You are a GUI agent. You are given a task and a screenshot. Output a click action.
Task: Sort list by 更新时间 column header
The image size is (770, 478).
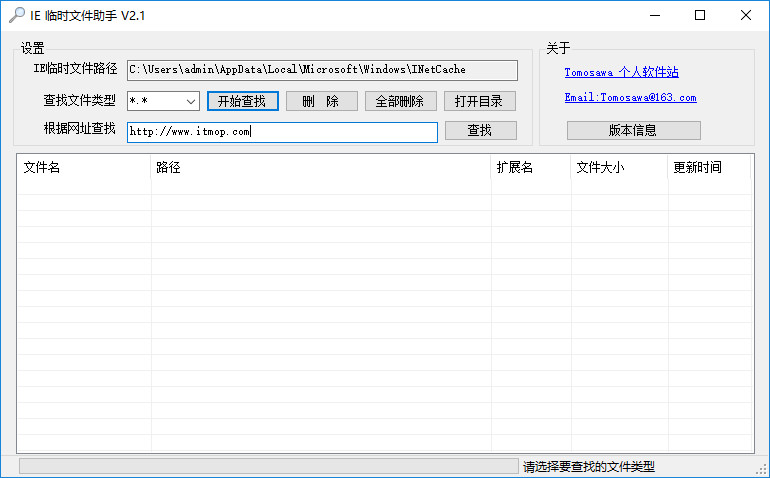click(709, 168)
